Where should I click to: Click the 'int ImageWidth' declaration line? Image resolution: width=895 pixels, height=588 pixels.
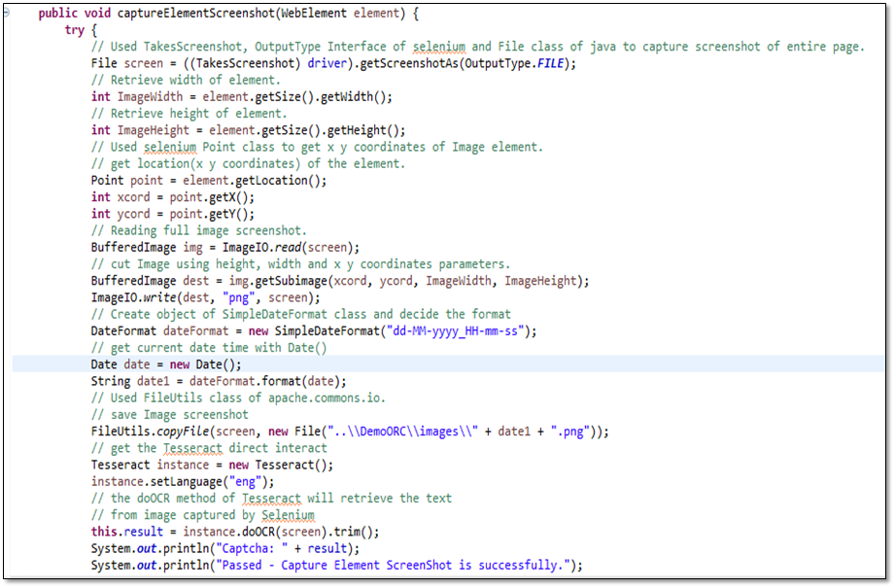242,96
